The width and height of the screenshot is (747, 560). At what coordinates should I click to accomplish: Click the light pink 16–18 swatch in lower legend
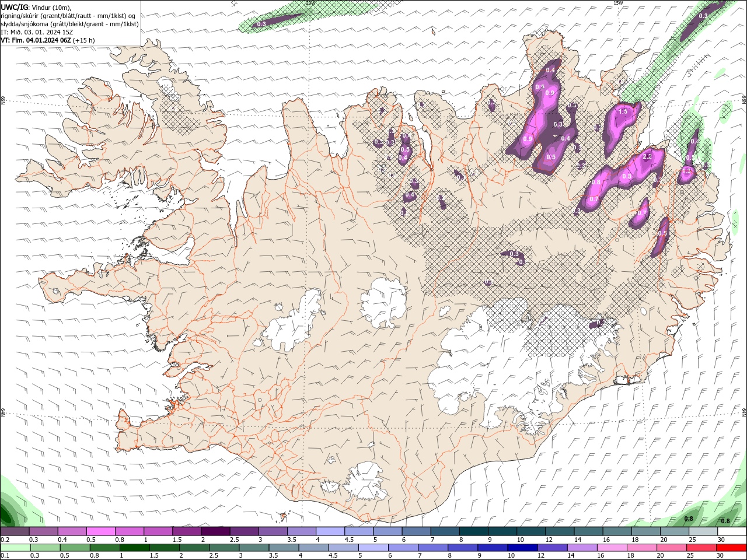pos(612,548)
